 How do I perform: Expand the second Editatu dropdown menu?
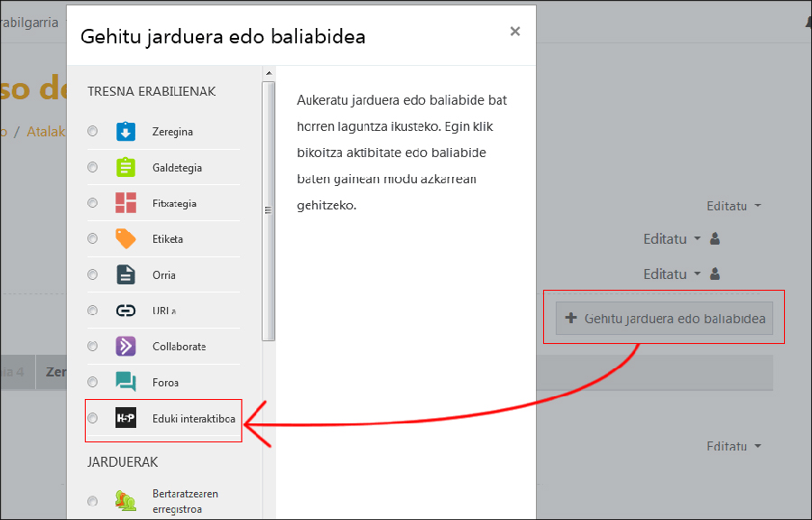tap(671, 239)
